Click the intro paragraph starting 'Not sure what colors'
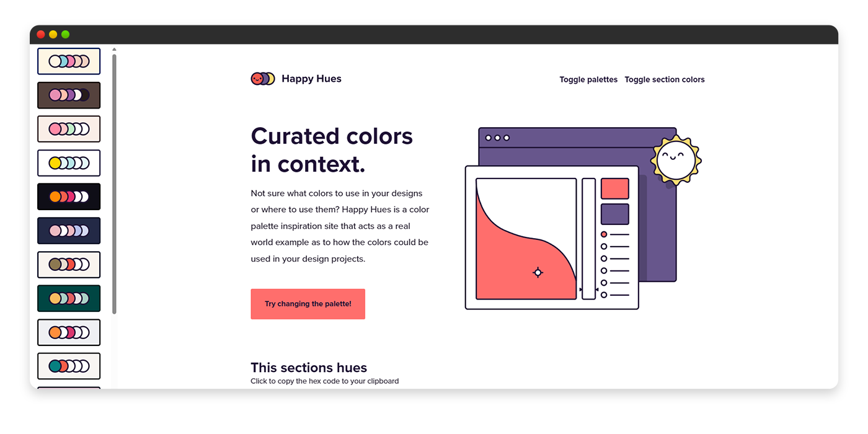868x434 pixels. point(340,226)
